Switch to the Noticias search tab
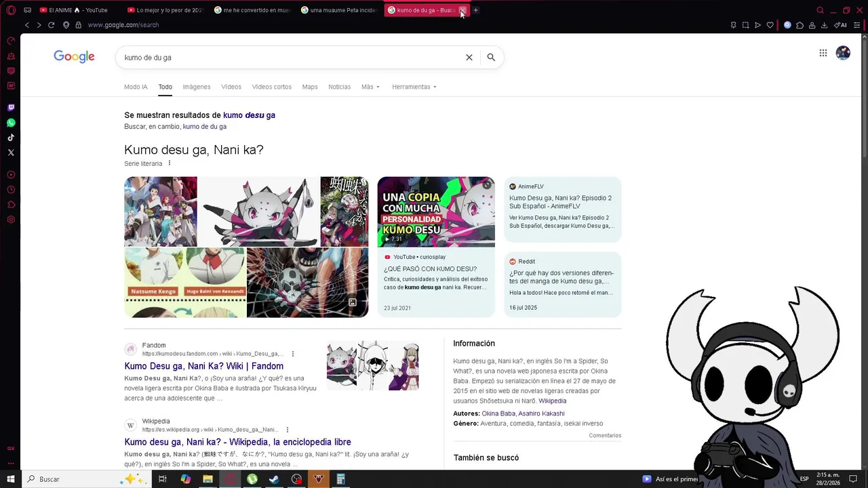 pos(340,87)
